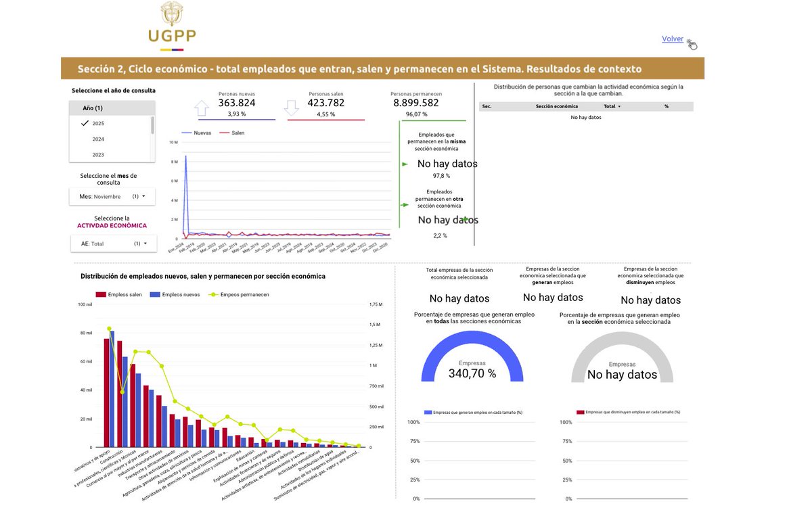
Task: Click the Educación axis label
Action: click(246, 455)
